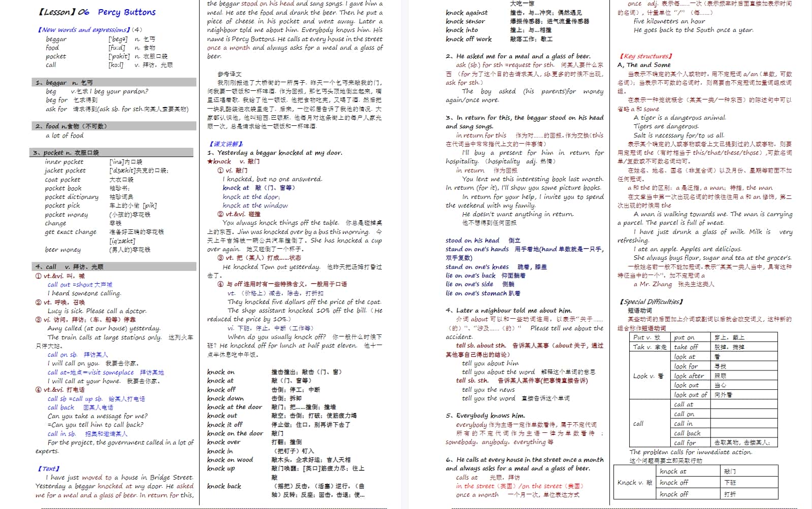The image size is (812, 509).
Task: Click the subheading "A, The and Some"
Action: point(644,65)
